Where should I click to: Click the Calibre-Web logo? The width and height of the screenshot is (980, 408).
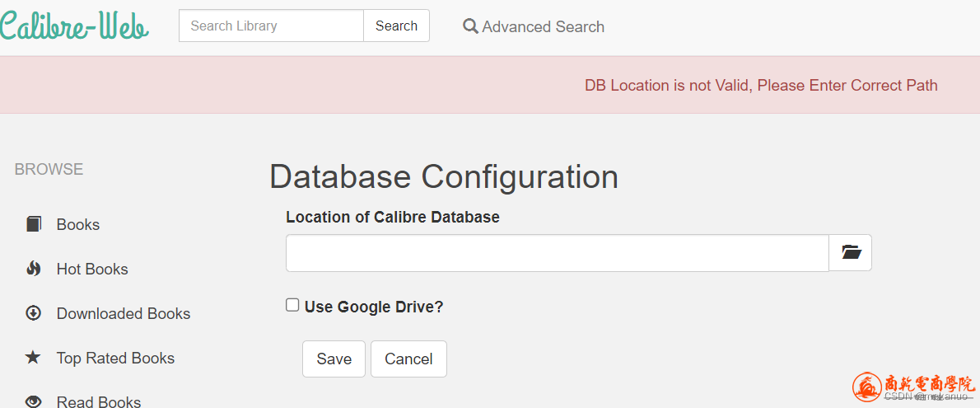tap(74, 26)
